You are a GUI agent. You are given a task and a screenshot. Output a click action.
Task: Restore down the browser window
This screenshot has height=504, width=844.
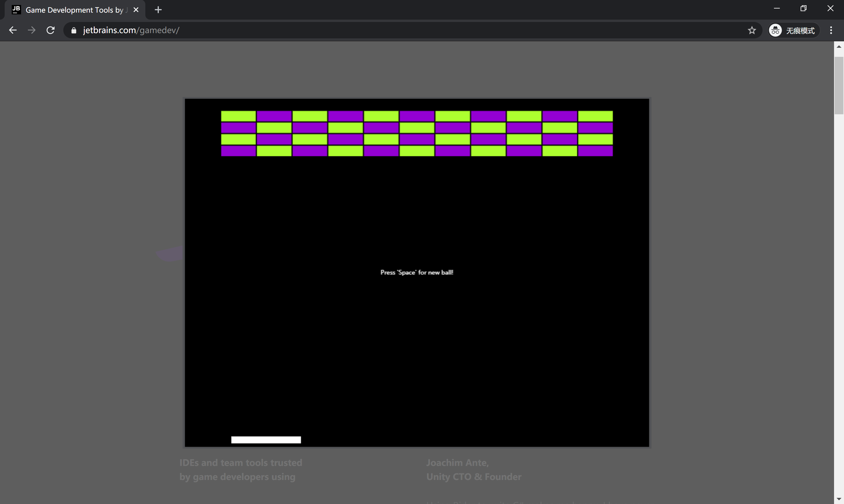click(803, 8)
